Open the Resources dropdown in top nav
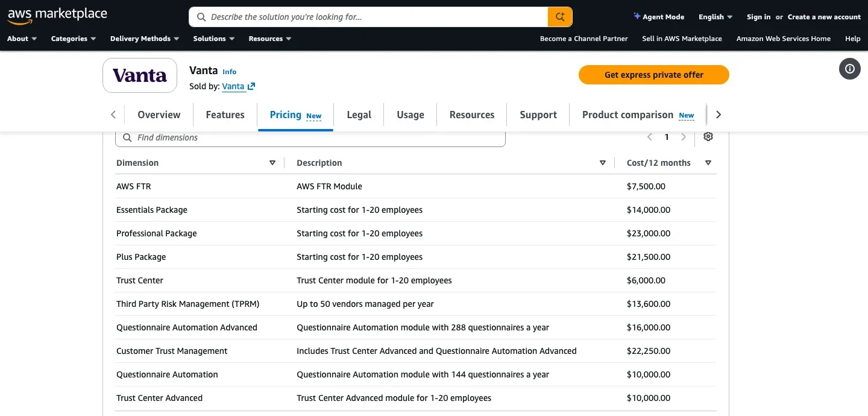The image size is (868, 416). coord(270,39)
